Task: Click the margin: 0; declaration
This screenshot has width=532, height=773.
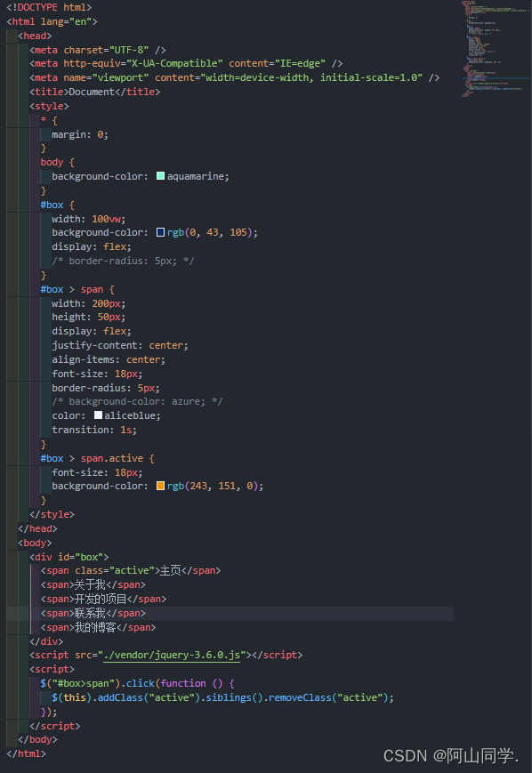Action: 80,134
